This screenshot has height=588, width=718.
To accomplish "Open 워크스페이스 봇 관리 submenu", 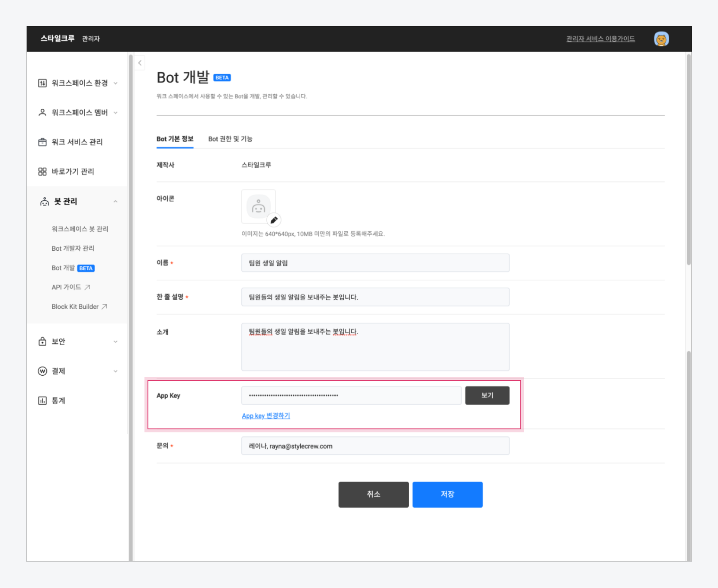I will (x=80, y=229).
